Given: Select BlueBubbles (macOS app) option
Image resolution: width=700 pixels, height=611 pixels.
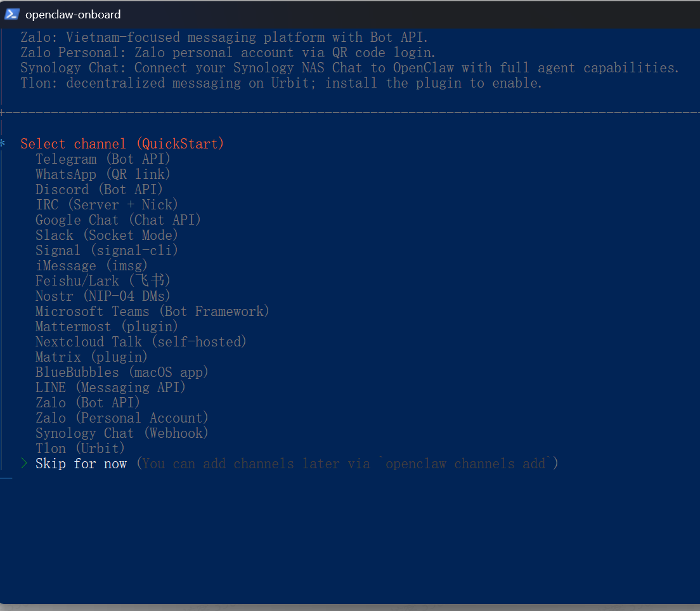Looking at the screenshot, I should coord(122,372).
